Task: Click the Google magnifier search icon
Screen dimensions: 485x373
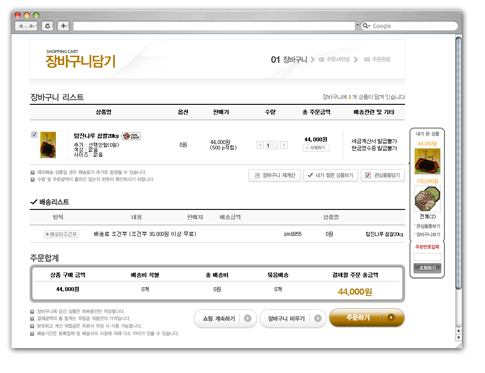Action: [366, 26]
